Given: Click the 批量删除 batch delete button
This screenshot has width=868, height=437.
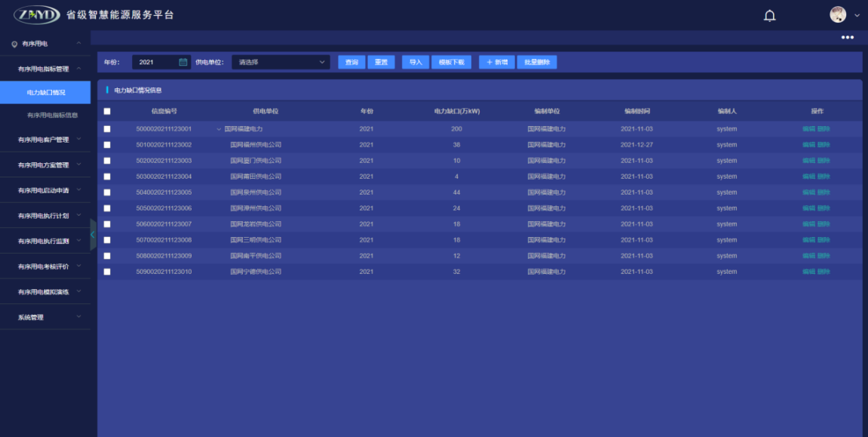Looking at the screenshot, I should [537, 62].
